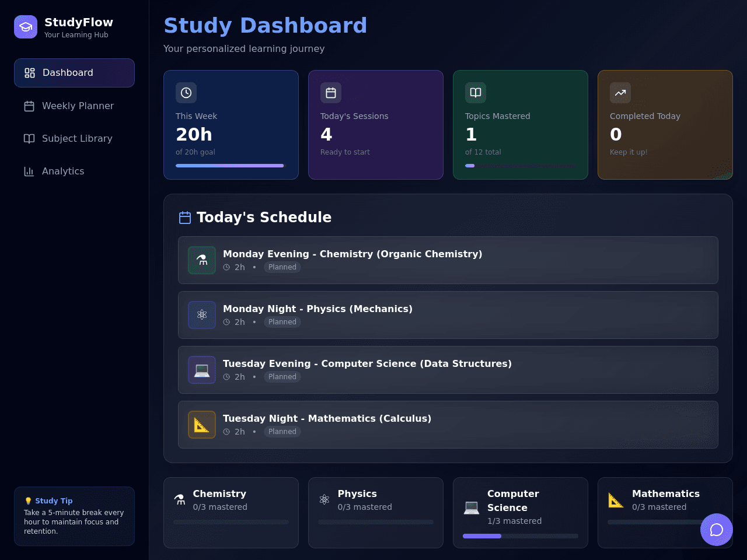Click the laptop icon on Computer Science card
The image size is (747, 560).
point(472,507)
